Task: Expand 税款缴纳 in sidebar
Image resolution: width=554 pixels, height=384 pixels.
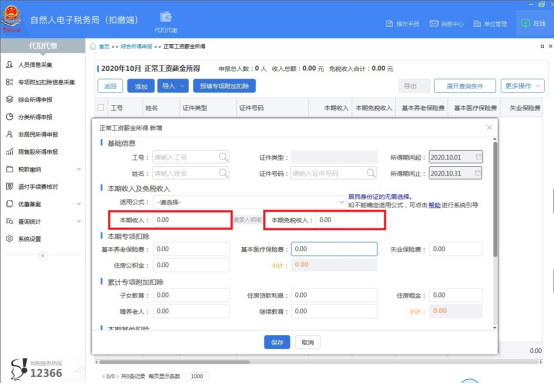Action: click(x=79, y=169)
